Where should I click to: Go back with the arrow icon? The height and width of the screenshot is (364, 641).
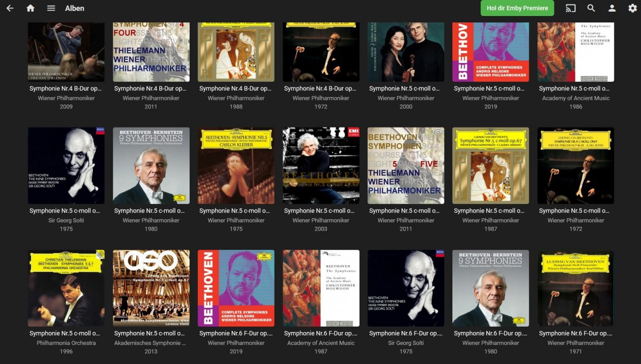pos(10,8)
